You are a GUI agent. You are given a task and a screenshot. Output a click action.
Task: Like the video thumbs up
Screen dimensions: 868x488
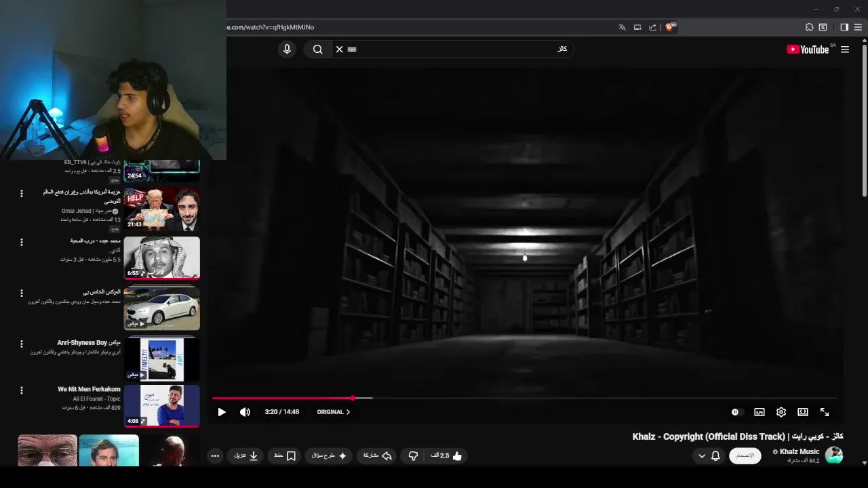(446, 456)
